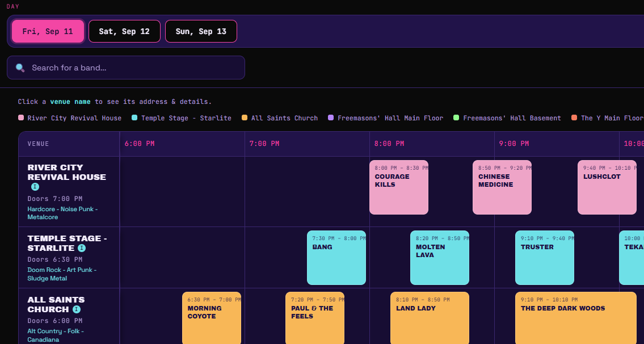Click Doom Rock - Art Punk - Sludge Metal text
This screenshot has height=344, width=644.
coord(62,274)
